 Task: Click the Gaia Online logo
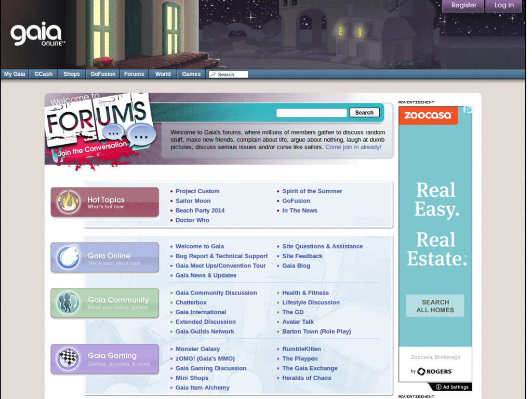[x=37, y=34]
